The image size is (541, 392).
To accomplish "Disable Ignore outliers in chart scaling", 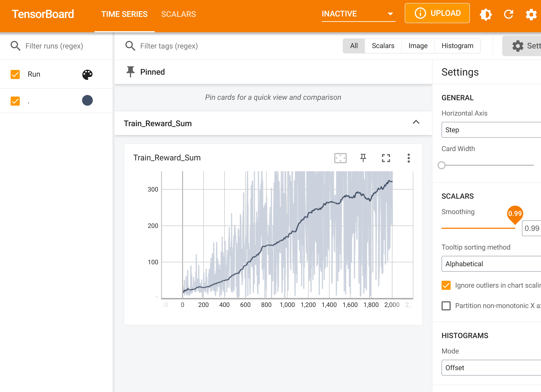I will 446,285.
